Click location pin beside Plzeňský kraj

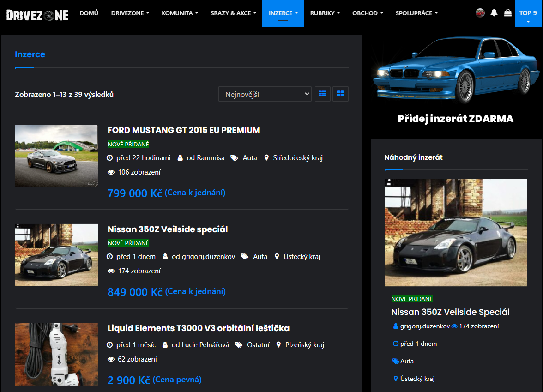(x=278, y=345)
